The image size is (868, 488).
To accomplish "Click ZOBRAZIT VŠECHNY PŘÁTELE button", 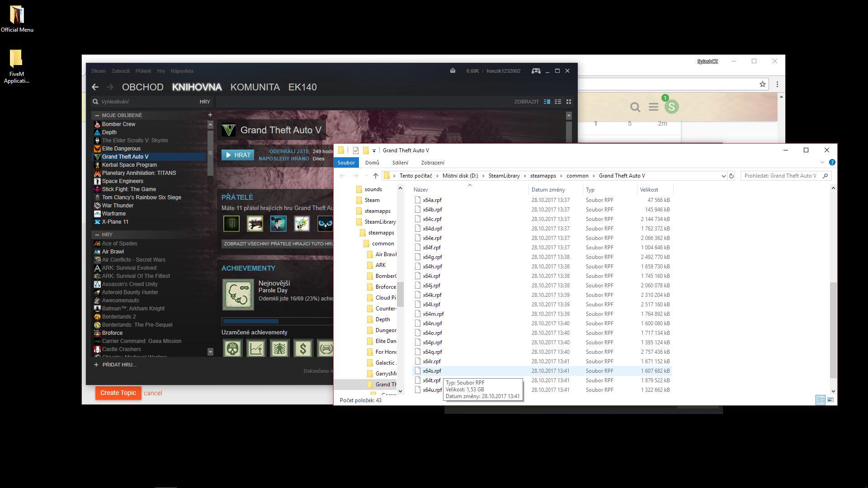I will coord(278,244).
